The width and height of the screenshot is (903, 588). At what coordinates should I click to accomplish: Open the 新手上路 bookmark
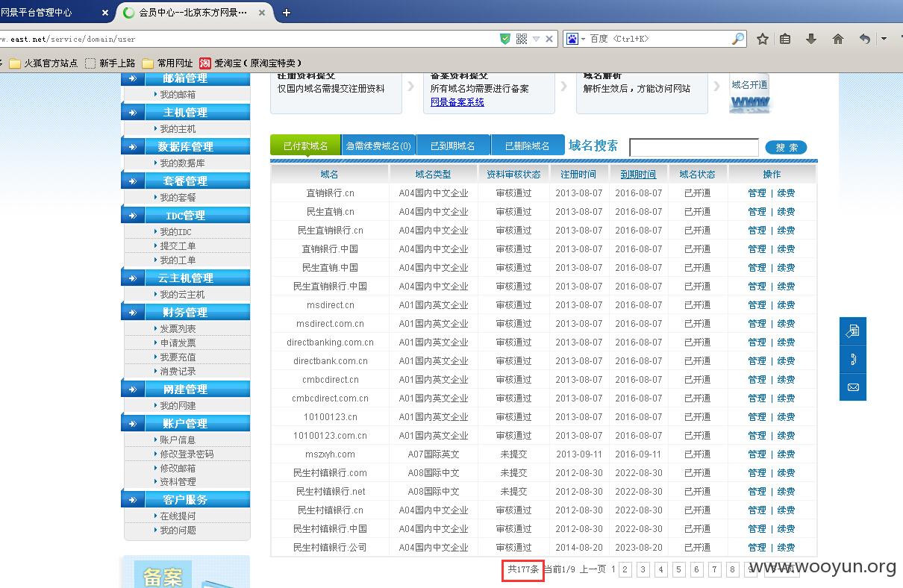click(x=110, y=63)
